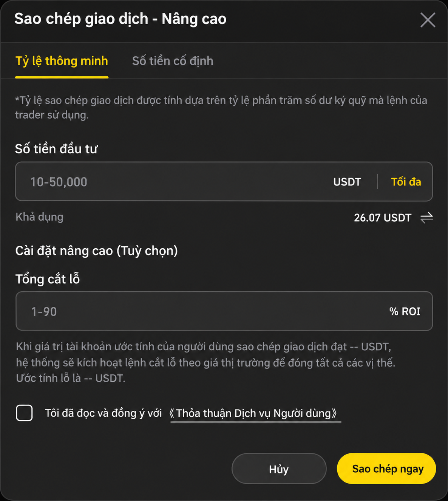The image size is (448, 501).
Task: Focus the 10-50,000 investment amount field
Action: (x=224, y=181)
